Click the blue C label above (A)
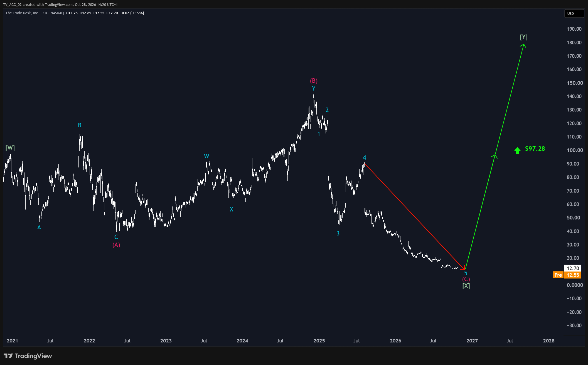 (116, 237)
